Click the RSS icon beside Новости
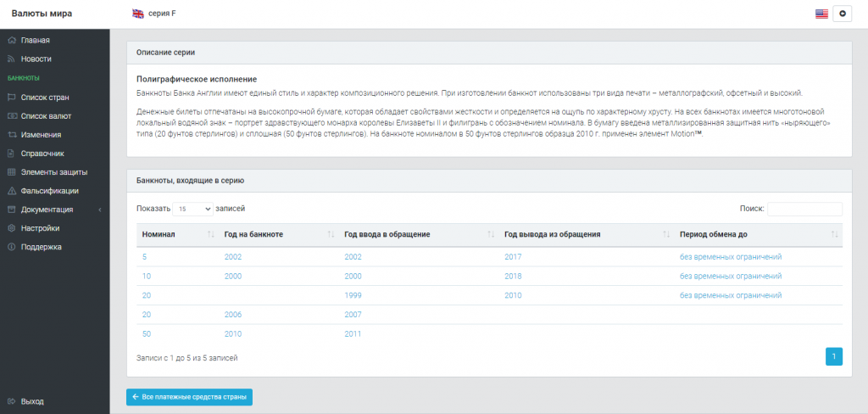The width and height of the screenshot is (868, 414). coord(11,59)
